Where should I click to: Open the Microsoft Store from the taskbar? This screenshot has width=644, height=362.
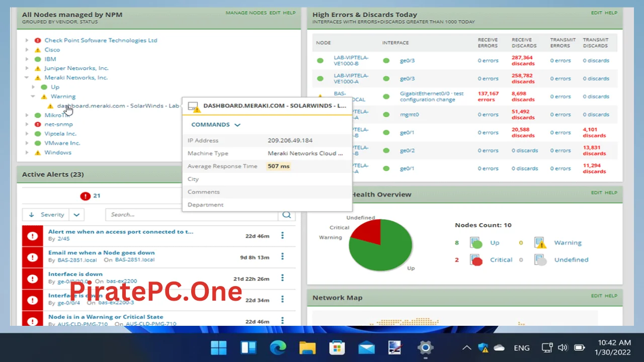coord(337,347)
